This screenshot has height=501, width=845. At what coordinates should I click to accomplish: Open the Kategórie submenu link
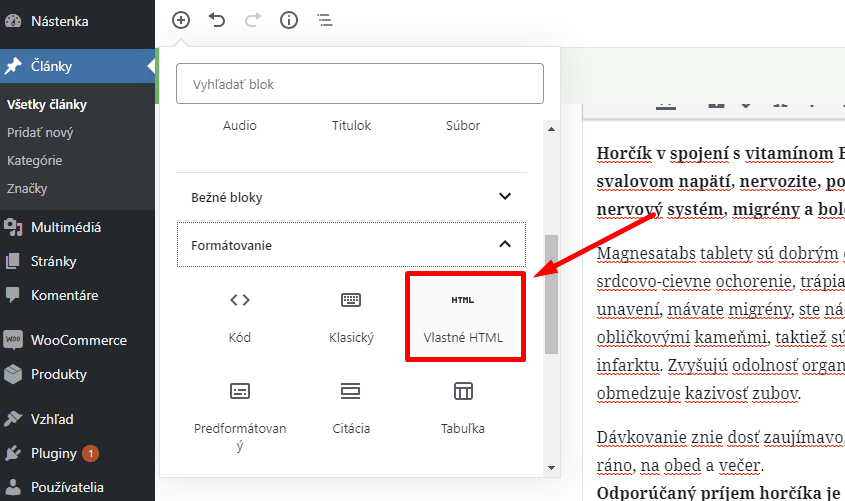pos(35,160)
